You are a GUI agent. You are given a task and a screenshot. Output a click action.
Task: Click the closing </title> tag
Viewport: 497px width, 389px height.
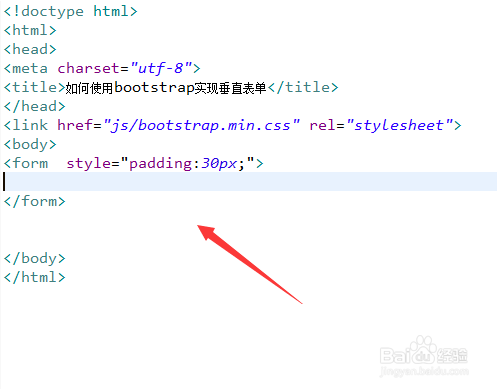pyautogui.click(x=303, y=87)
